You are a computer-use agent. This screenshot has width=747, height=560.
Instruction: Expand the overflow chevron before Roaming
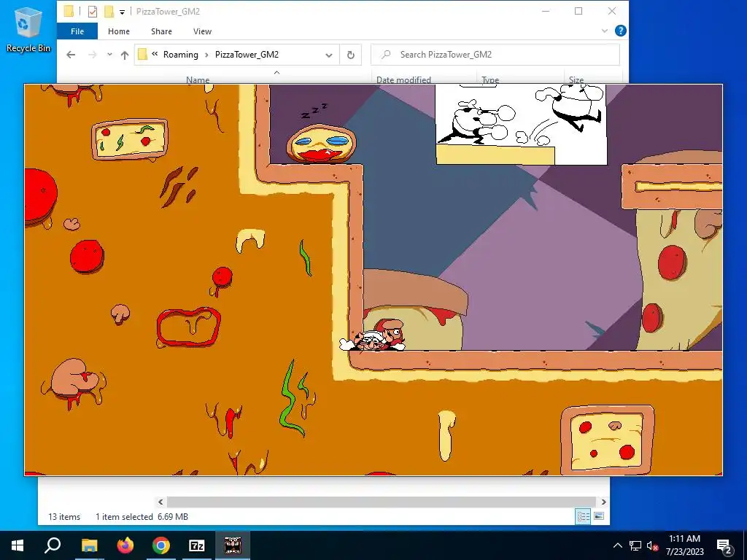(x=155, y=54)
